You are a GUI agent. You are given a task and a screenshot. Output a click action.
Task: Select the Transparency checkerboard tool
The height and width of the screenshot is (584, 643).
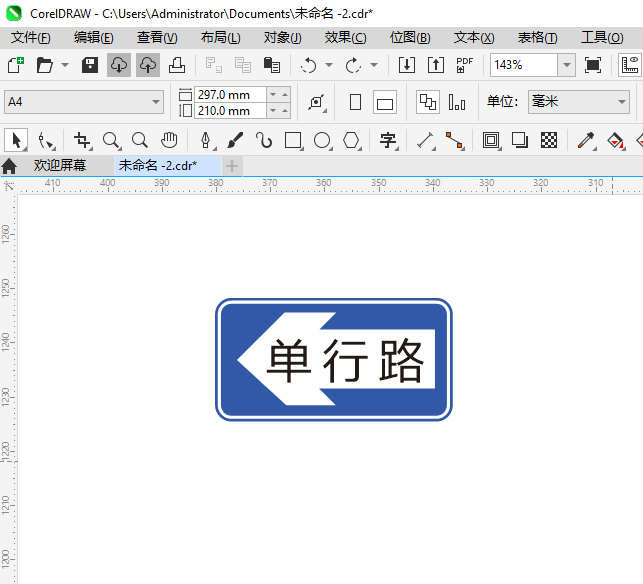coord(549,140)
